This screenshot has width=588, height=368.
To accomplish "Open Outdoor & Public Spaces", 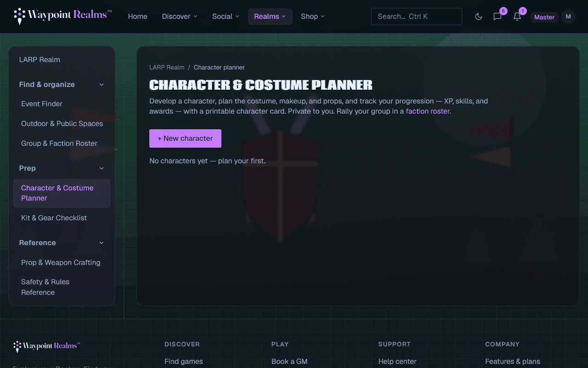I will (x=62, y=124).
